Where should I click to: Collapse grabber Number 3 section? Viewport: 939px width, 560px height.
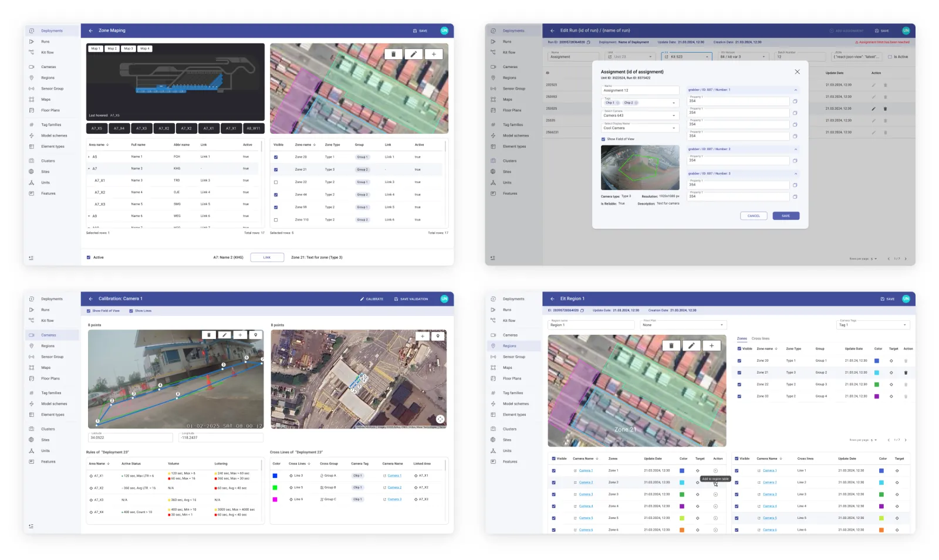(x=796, y=174)
